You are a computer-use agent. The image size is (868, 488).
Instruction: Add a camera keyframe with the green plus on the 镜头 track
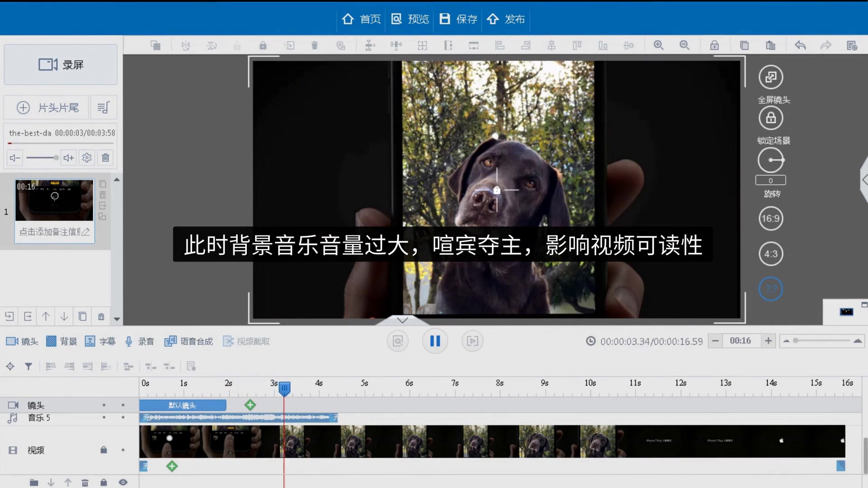point(250,405)
